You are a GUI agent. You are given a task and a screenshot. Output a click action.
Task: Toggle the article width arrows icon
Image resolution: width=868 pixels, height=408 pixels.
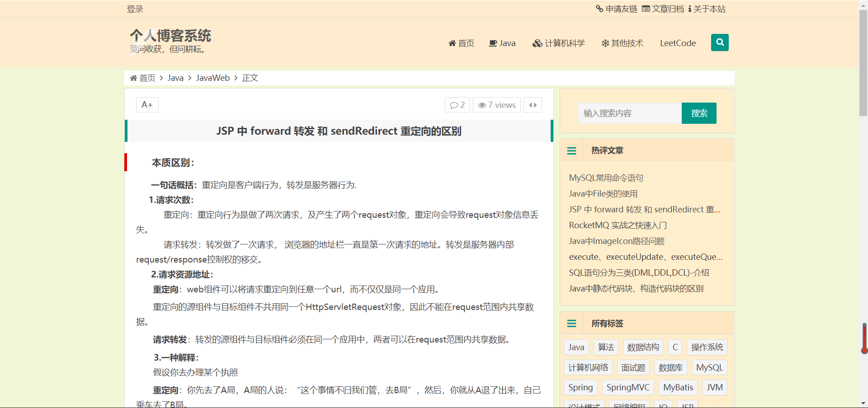click(533, 105)
